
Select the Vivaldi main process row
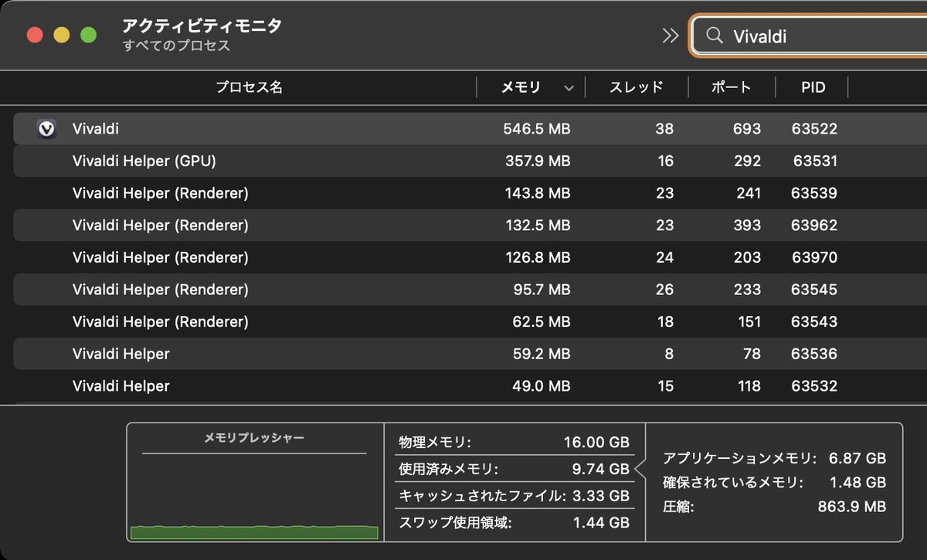[470, 129]
